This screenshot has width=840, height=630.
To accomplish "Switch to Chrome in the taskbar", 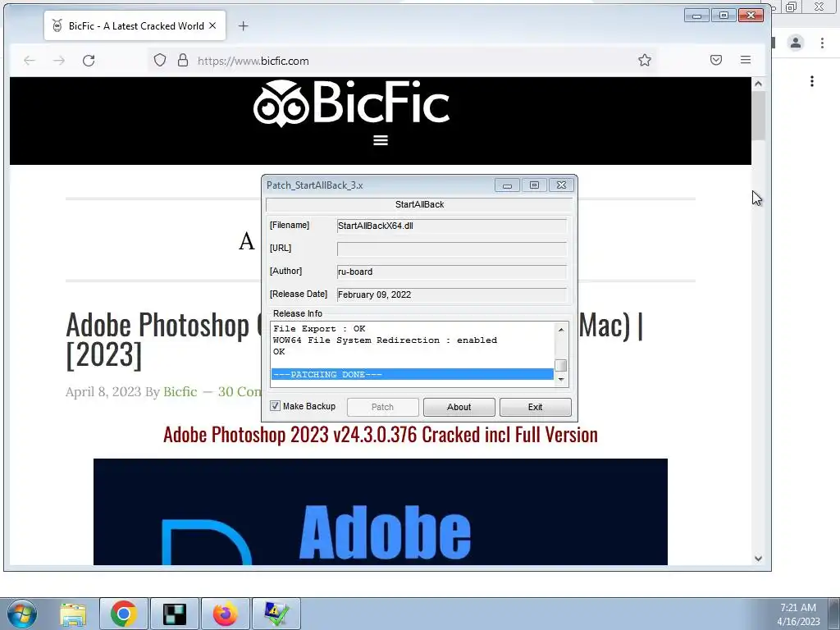I will click(124, 614).
